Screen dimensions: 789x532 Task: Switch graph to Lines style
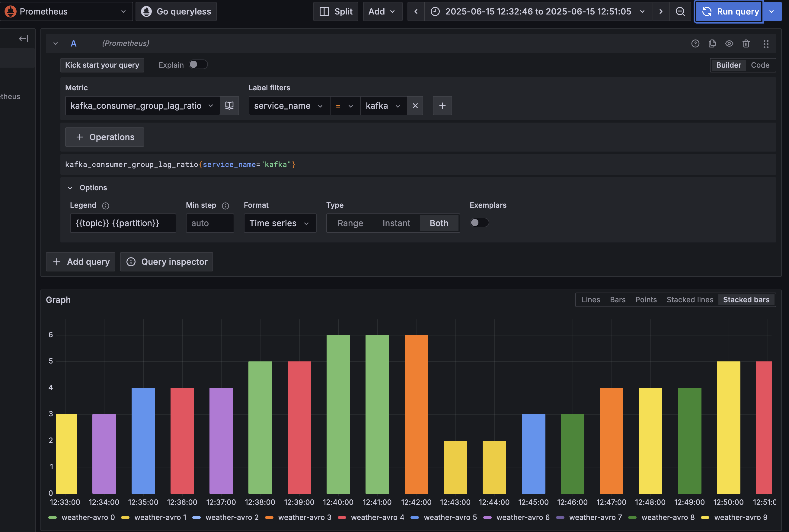point(591,300)
